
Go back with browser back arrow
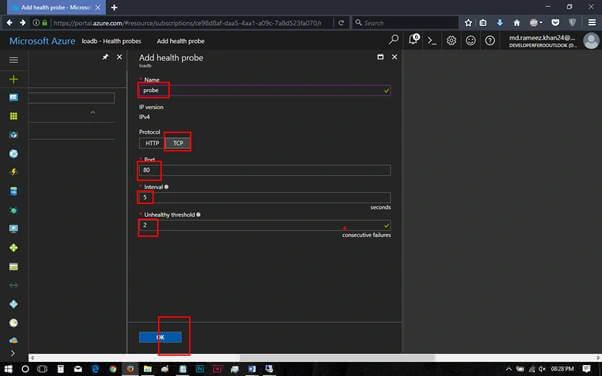coord(9,23)
